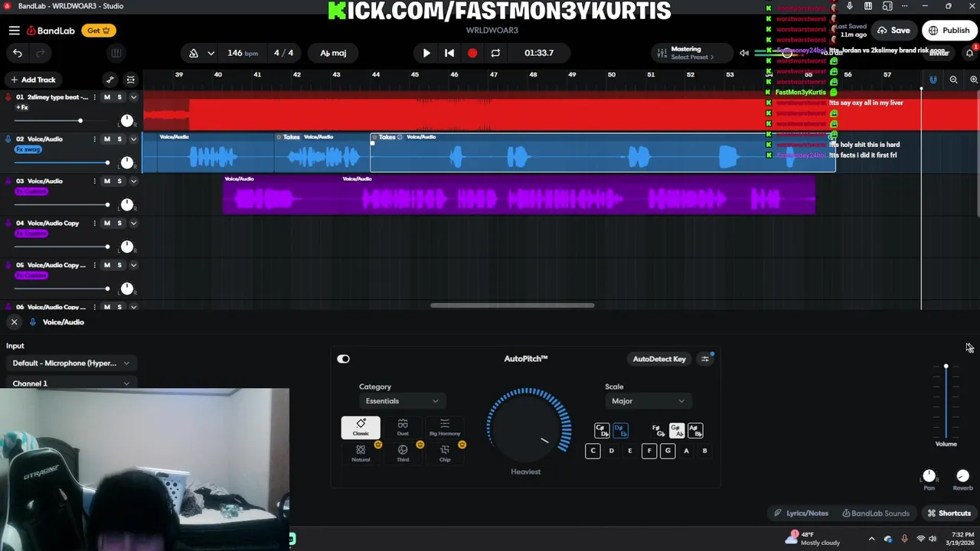Screen dimensions: 980x551
Task: Click the Save button
Action: pyautogui.click(x=894, y=31)
